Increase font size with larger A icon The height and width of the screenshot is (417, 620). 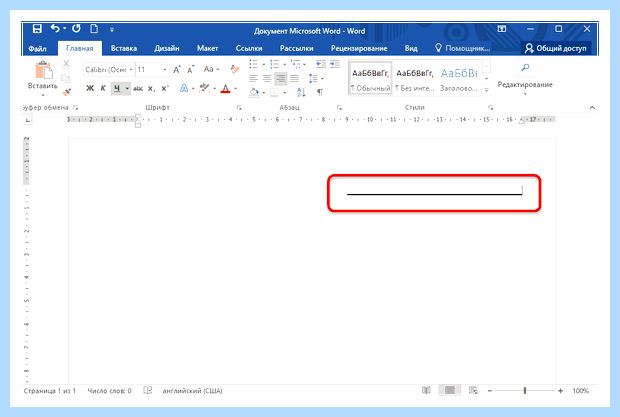tap(177, 70)
